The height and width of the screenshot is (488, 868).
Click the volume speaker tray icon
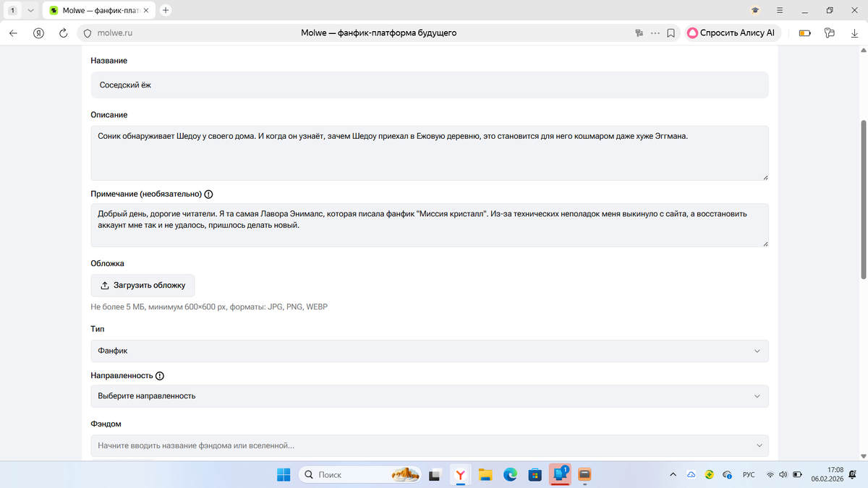point(783,474)
